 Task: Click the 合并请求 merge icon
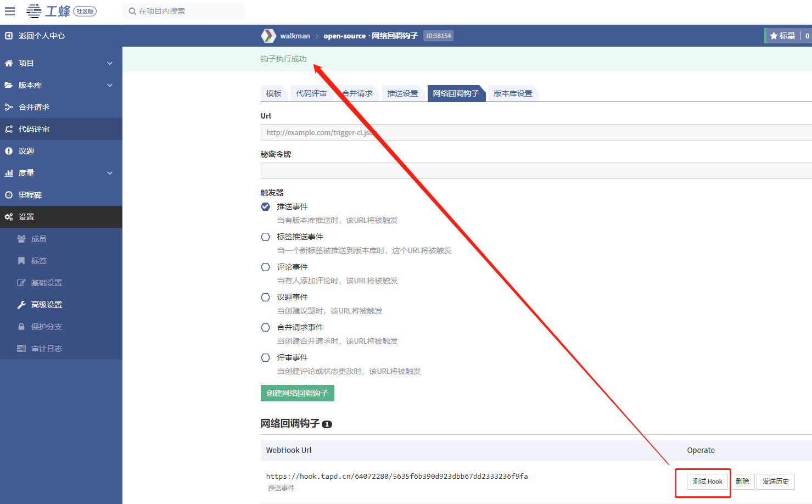(x=9, y=107)
